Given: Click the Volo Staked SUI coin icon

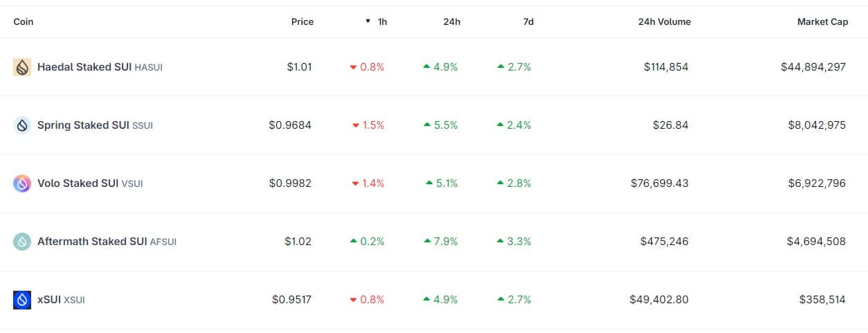Looking at the screenshot, I should (22, 183).
